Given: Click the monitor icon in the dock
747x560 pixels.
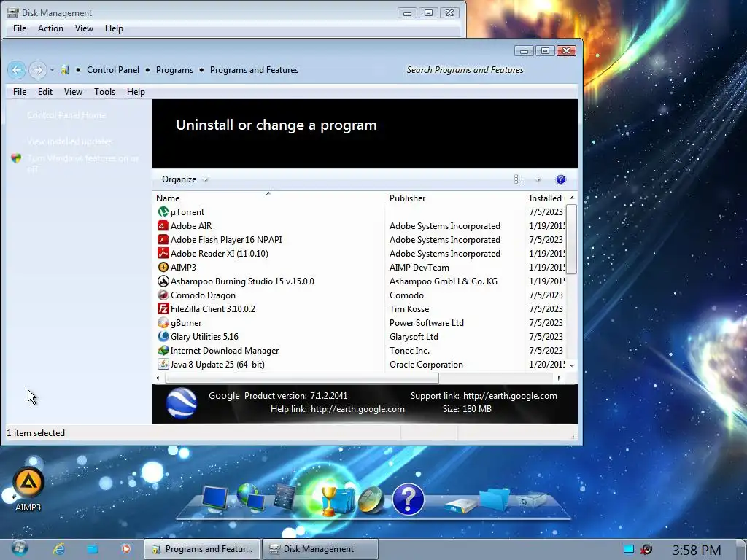Looking at the screenshot, I should click(x=215, y=498).
